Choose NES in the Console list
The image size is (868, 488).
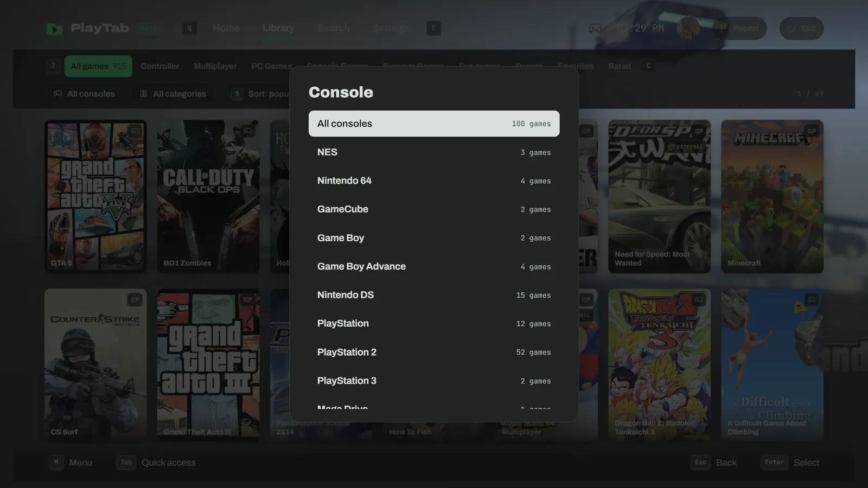[x=434, y=152]
